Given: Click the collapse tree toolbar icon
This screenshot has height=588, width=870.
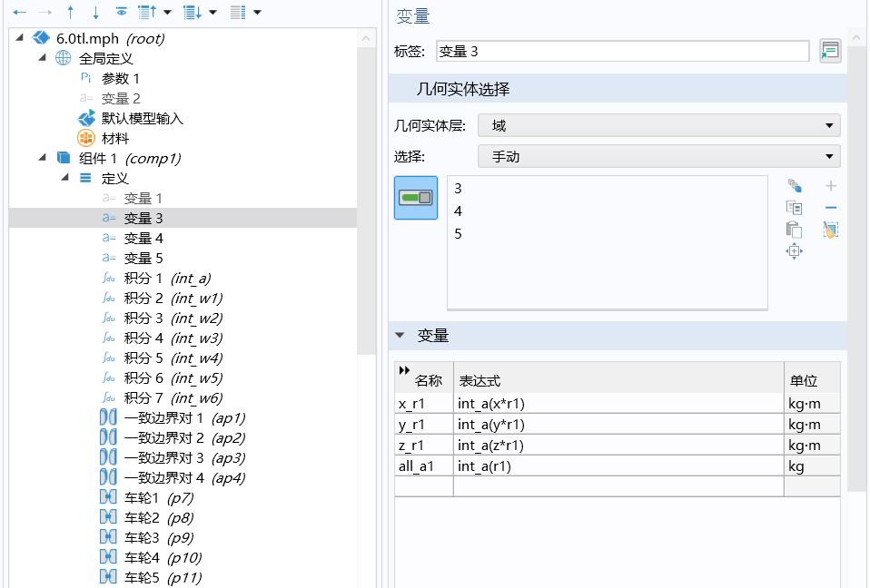Looking at the screenshot, I should (x=147, y=12).
